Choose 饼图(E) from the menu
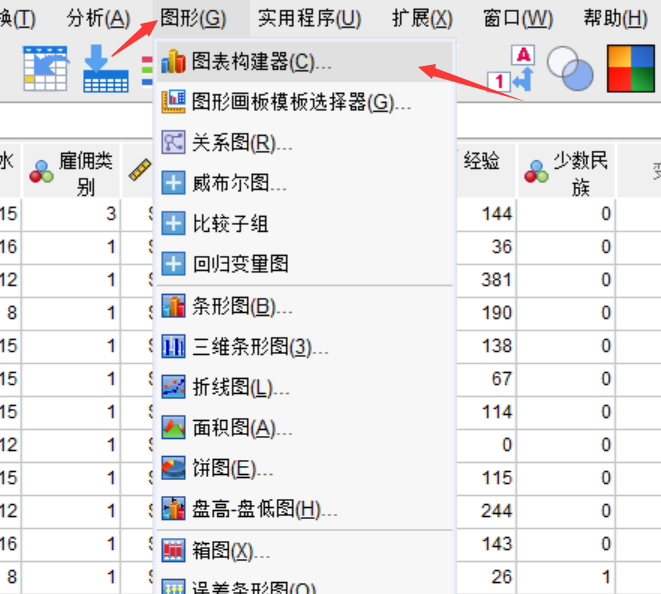 305,468
